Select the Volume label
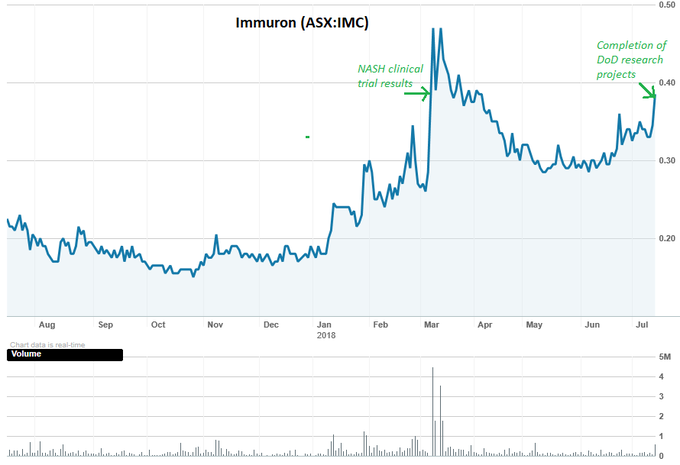 click(26, 354)
